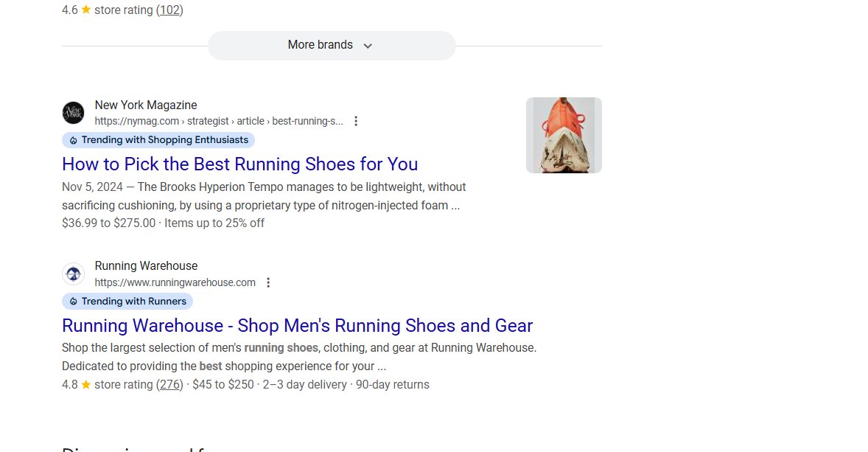The image size is (868, 452).
Task: Open How to Pick the Best Running Shoes link
Action: pyautogui.click(x=239, y=164)
